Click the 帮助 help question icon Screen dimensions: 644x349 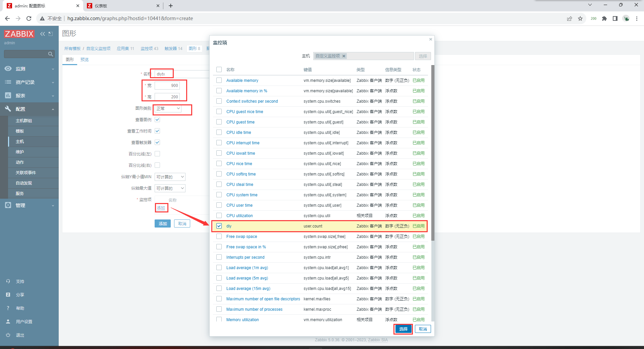[x=8, y=308]
